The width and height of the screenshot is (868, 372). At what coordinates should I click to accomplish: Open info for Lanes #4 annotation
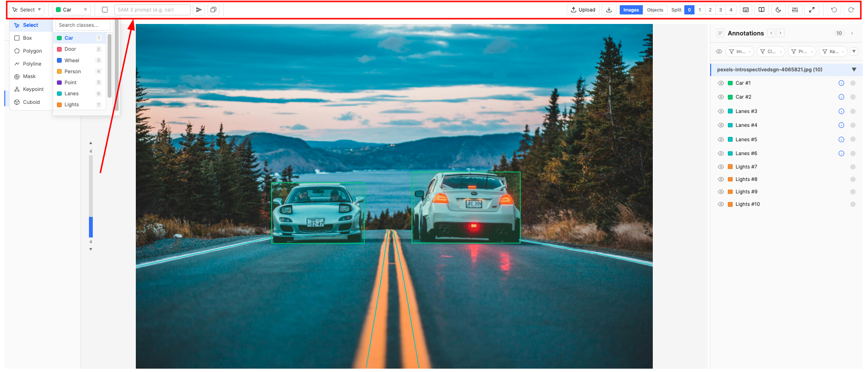coord(841,125)
